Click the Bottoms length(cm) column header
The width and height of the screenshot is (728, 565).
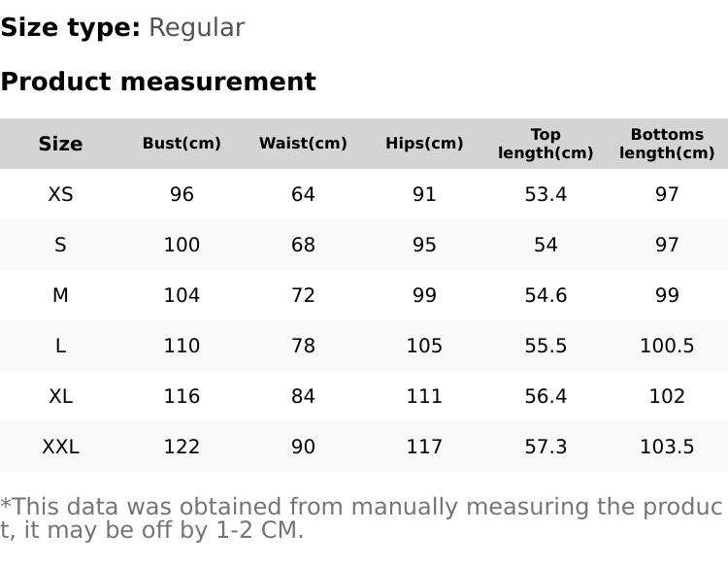coord(667,144)
